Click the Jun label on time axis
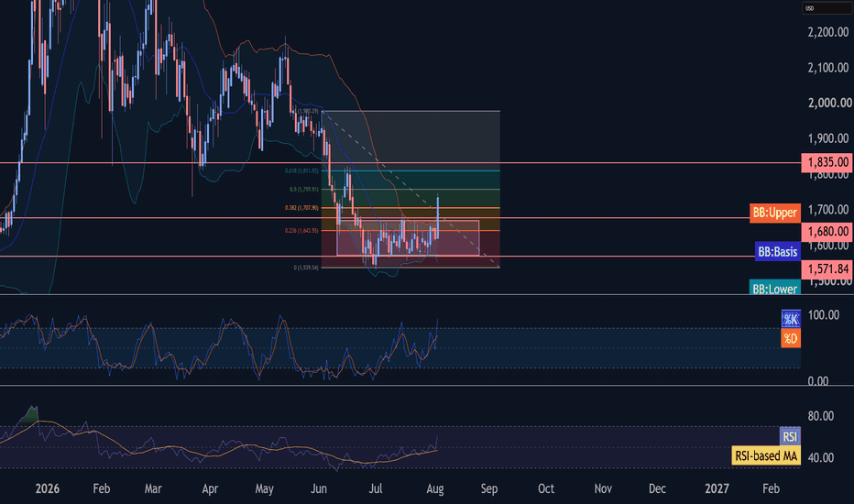The height and width of the screenshot is (504, 854). 319,488
